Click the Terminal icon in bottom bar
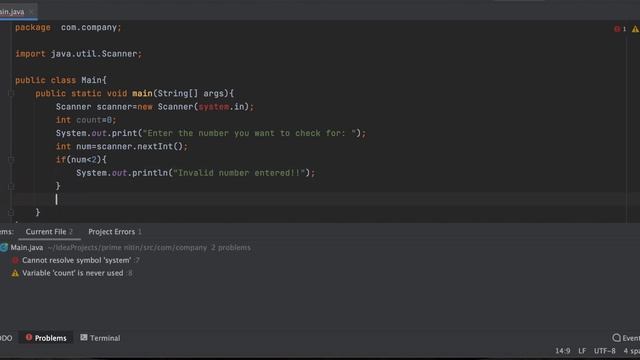Viewport: 640px width, 360px height. click(84, 337)
